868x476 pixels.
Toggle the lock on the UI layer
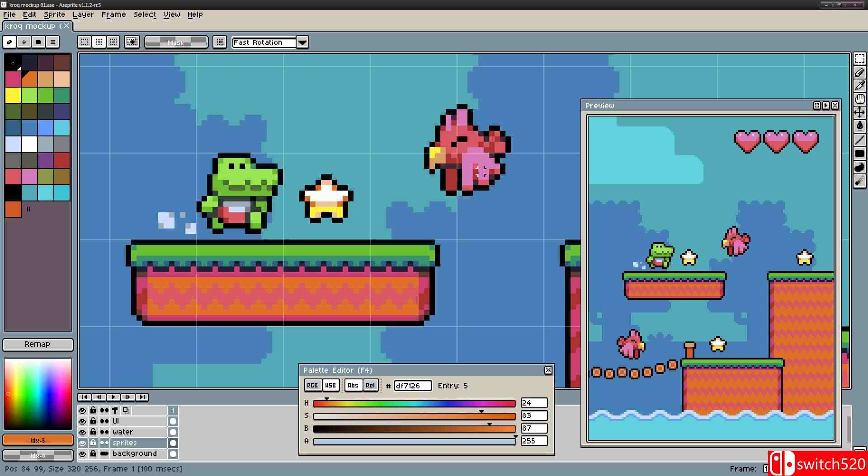[x=93, y=421]
